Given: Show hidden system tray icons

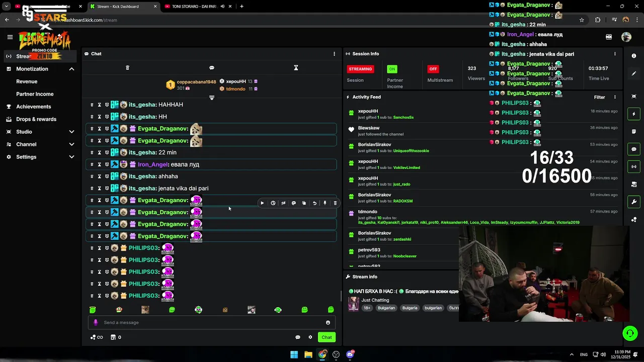Looking at the screenshot, I should pos(572,354).
